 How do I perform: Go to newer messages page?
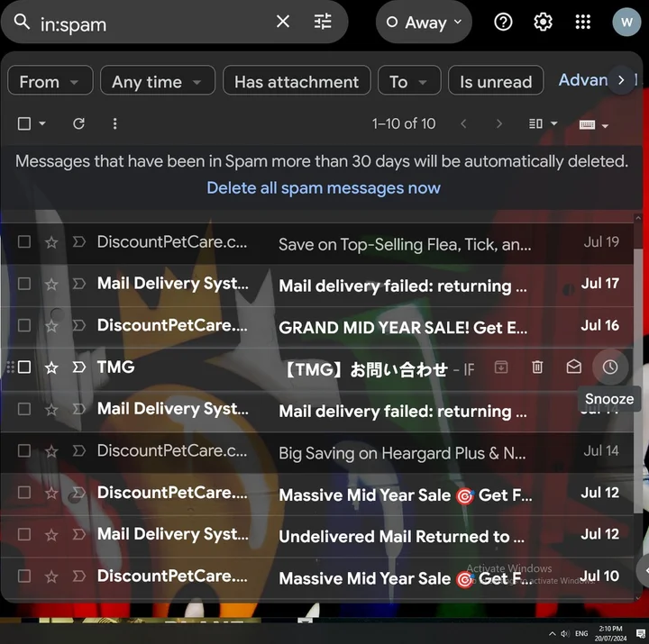463,123
